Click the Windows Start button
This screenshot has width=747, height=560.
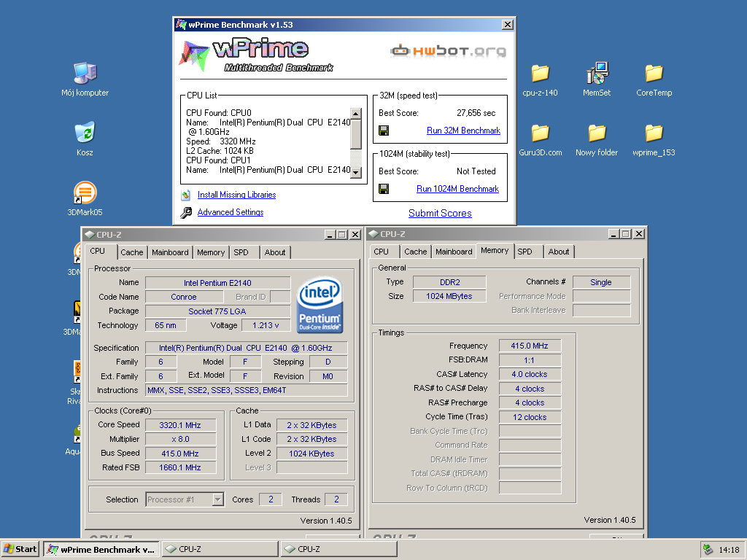click(x=20, y=549)
